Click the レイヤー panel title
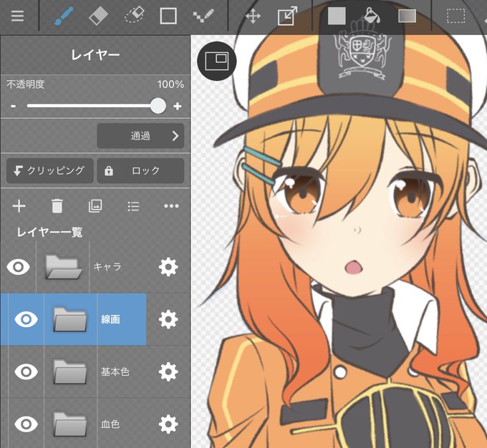This screenshot has height=448, width=487. click(x=95, y=55)
